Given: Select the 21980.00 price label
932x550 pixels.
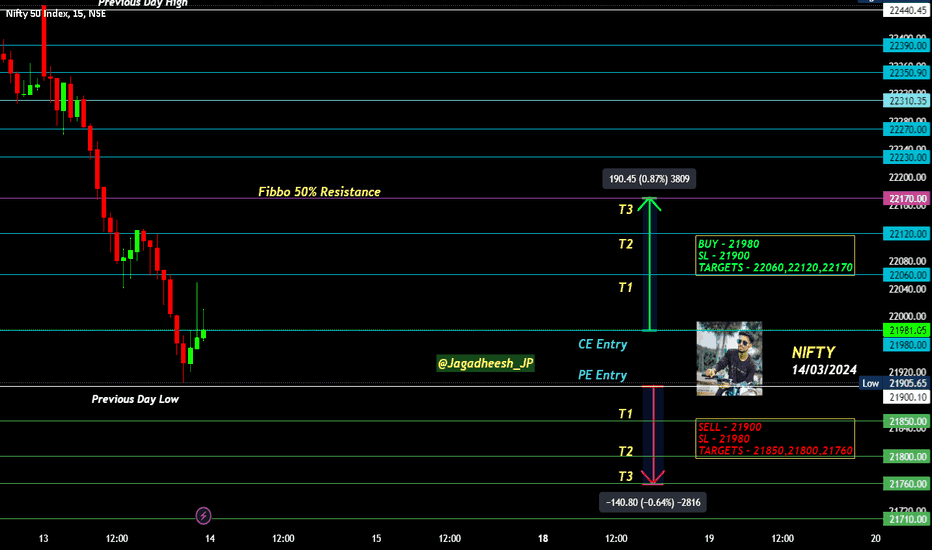Looking at the screenshot, I should coord(906,345).
